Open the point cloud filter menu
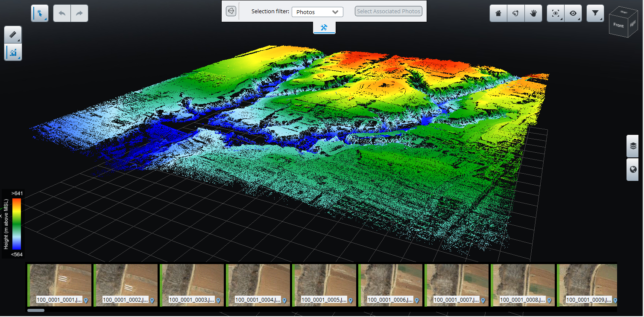Viewport: 644px width, 317px height. tap(595, 13)
